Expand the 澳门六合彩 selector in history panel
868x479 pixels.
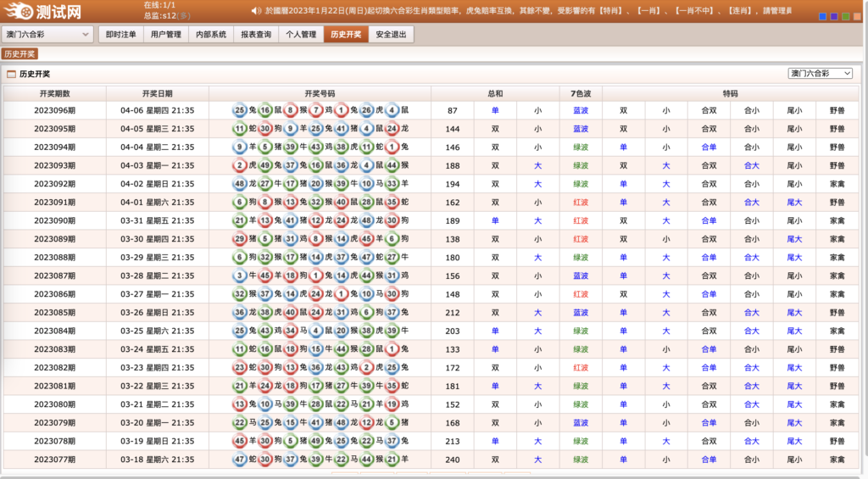click(820, 74)
